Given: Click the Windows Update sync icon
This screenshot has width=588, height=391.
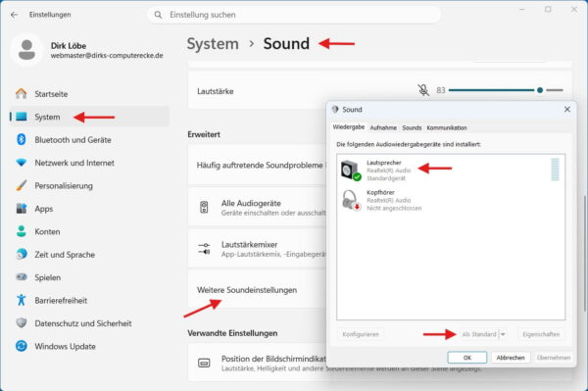Looking at the screenshot, I should click(22, 346).
